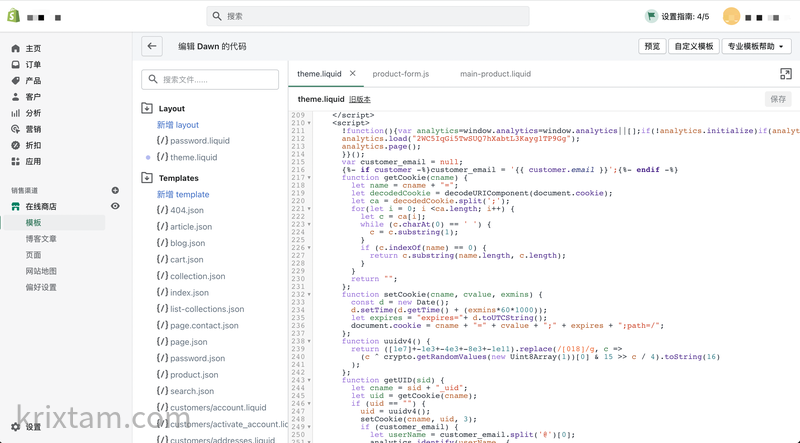
Task: Switch to the main-product.liquid tab
Action: pos(495,74)
